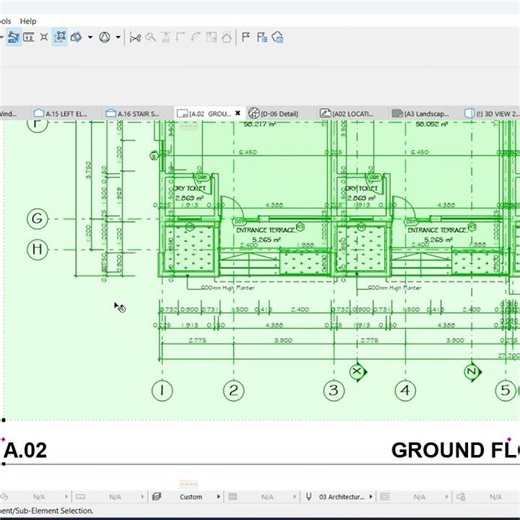520x520 pixels.
Task: Click grid marker 2
Action: pyautogui.click(x=234, y=390)
